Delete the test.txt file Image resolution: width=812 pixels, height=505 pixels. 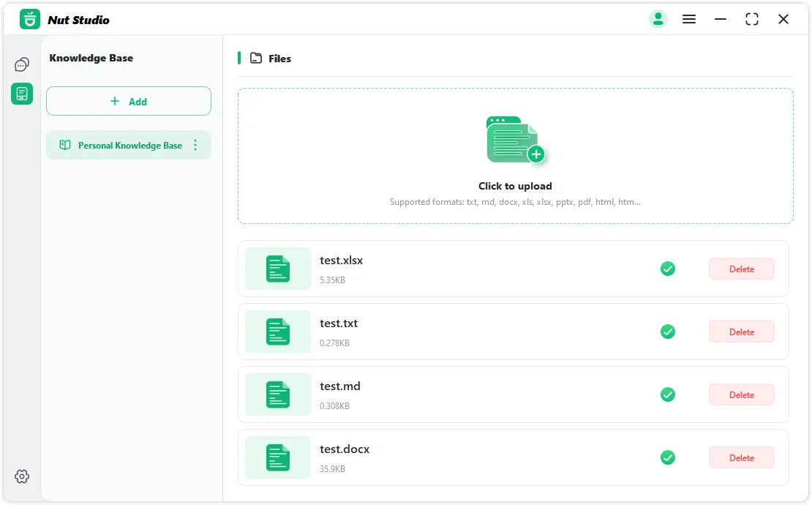click(x=742, y=332)
